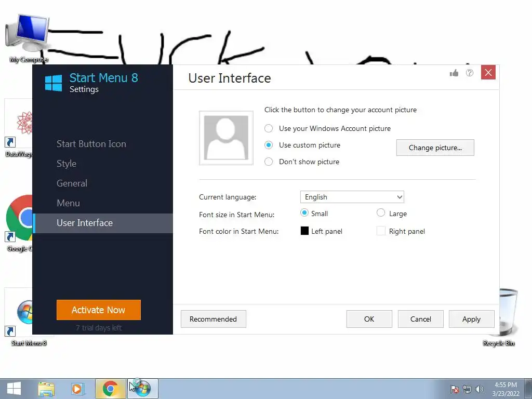532x399 pixels.
Task: Pick the Right panel white color swatch
Action: (x=381, y=231)
